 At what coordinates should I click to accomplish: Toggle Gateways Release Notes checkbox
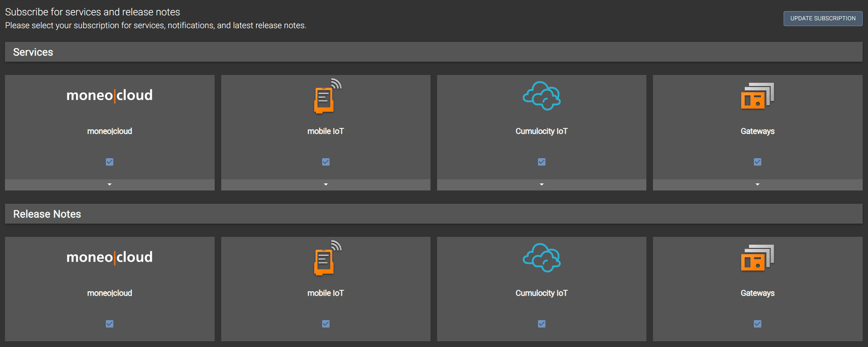758,324
